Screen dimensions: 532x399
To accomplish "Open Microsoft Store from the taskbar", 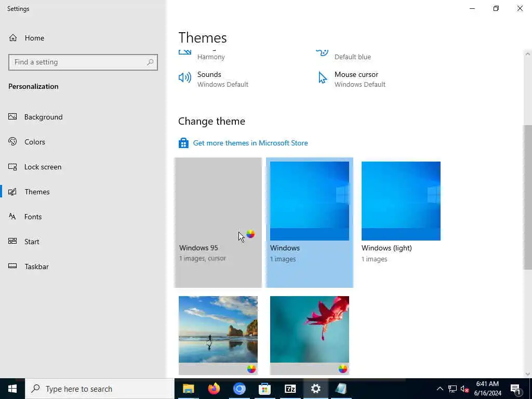I will [x=264, y=389].
